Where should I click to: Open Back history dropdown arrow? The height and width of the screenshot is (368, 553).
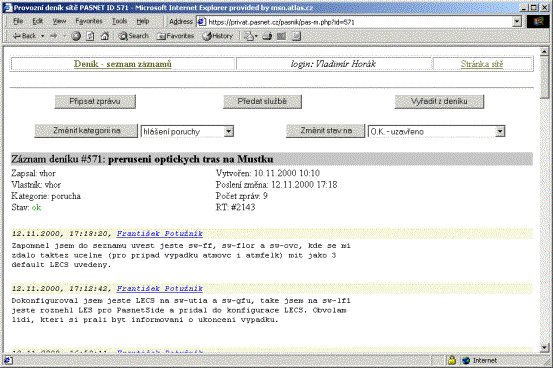click(x=42, y=36)
